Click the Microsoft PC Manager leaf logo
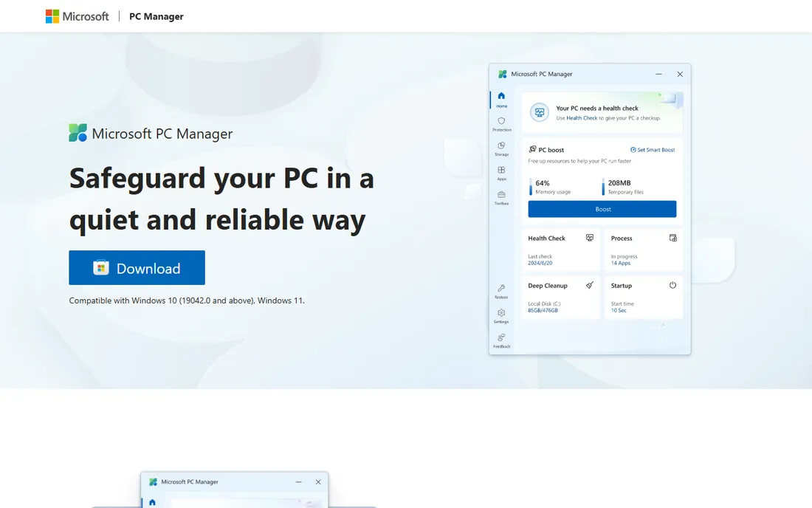The width and height of the screenshot is (812, 508). click(78, 133)
